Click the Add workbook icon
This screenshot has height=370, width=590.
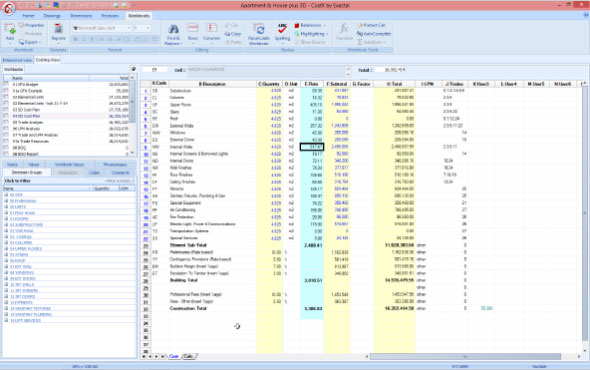pos(9,29)
